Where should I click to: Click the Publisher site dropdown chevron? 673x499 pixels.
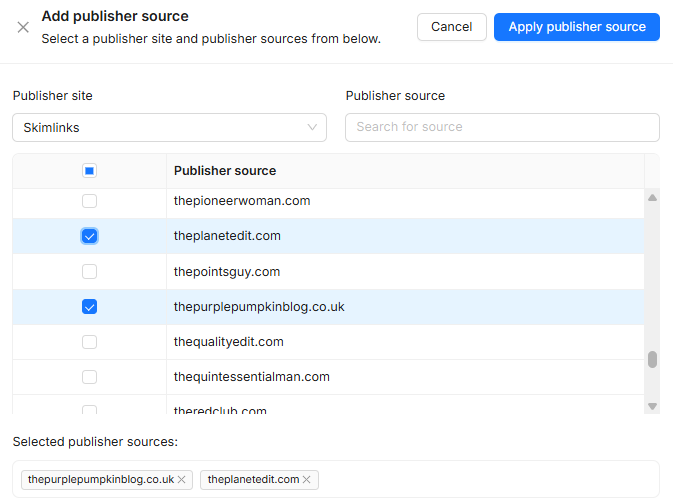(x=313, y=128)
